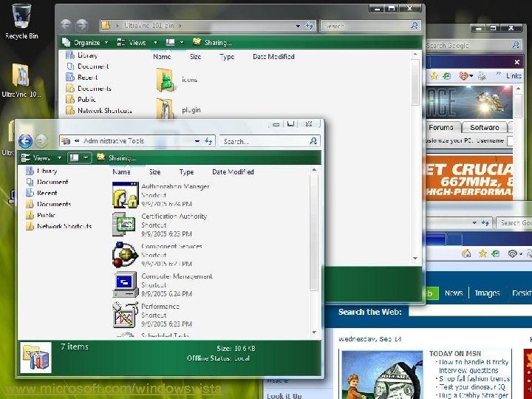The image size is (532, 399).
Task: Select the Component Services shortcut icon
Action: [125, 254]
